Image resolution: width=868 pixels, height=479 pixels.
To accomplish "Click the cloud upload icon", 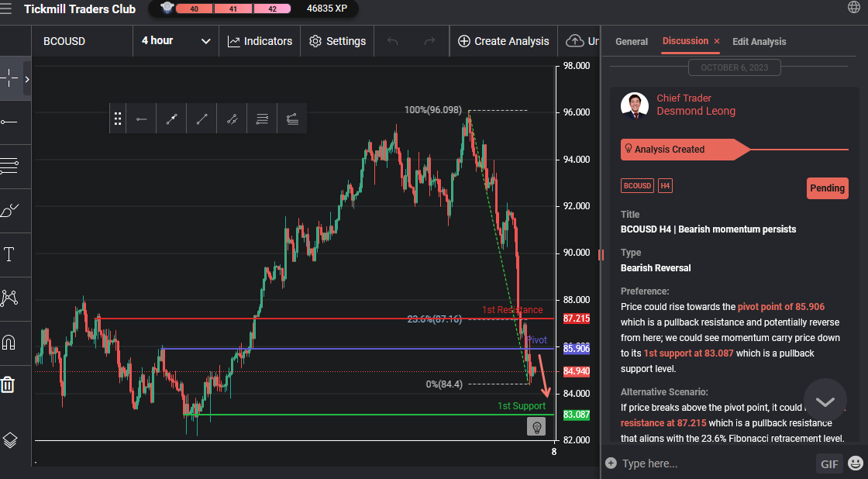I will (x=574, y=41).
